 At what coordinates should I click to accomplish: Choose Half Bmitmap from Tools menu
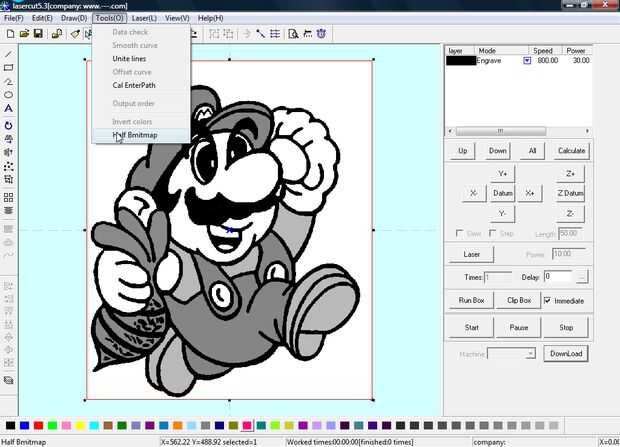click(x=135, y=135)
